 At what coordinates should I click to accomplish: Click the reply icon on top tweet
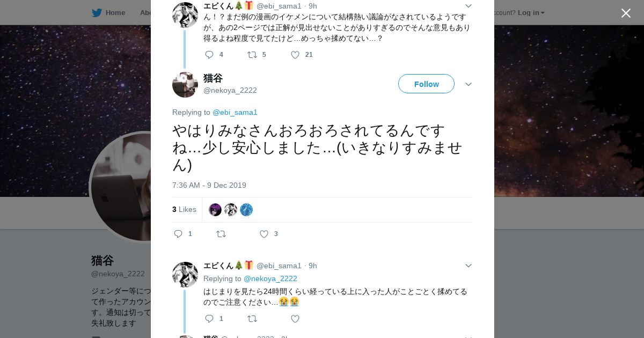[209, 55]
